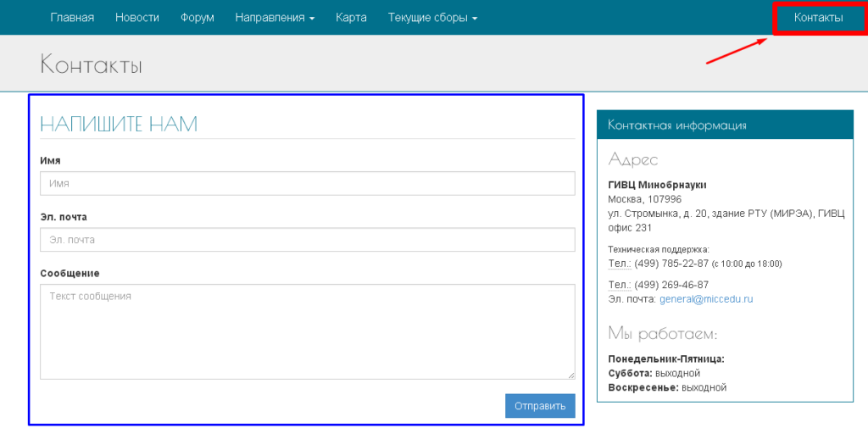Click the message textarea resize handle
This screenshot has width=868, height=428.
571,375
